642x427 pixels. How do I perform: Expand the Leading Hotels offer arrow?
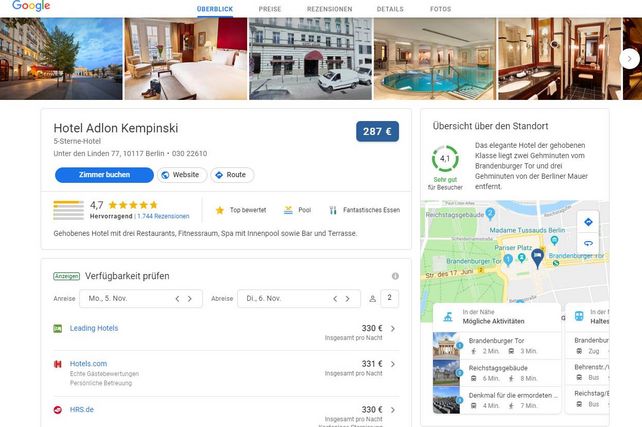(393, 328)
